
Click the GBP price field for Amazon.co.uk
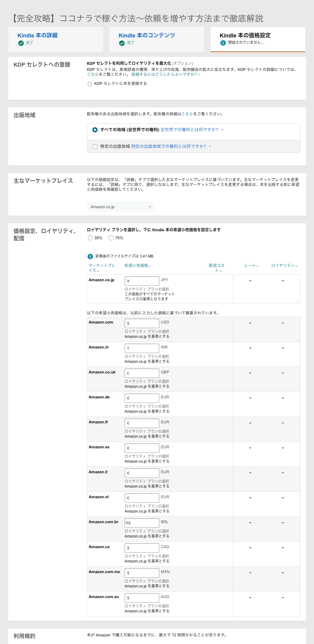coord(142,373)
